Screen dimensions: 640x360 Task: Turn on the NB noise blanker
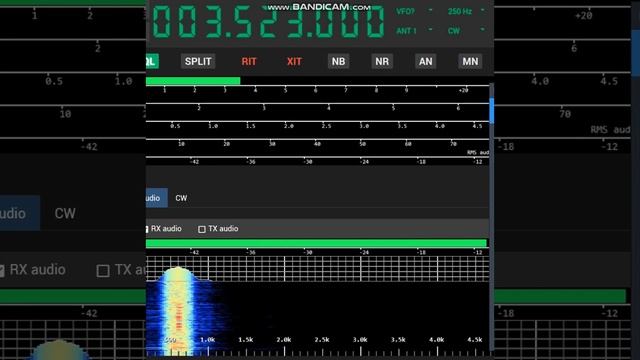pos(338,62)
